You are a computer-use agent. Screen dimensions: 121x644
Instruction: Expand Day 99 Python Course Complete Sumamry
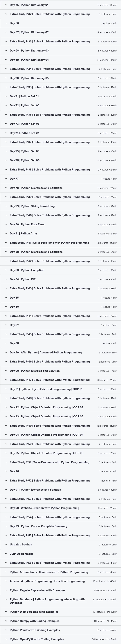pyautogui.click(x=61, y=526)
